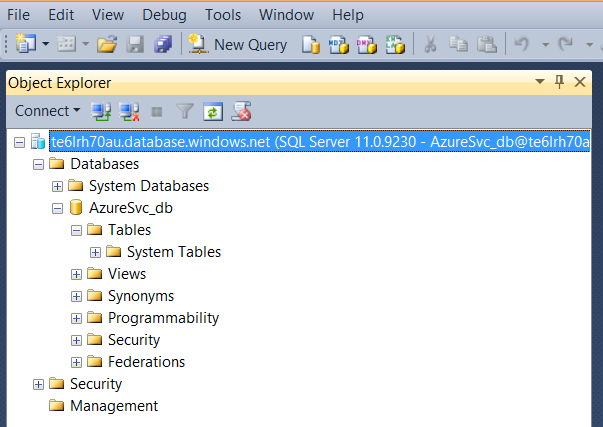Select the AzureSvc_db database
This screenshot has height=427, width=603.
pos(131,208)
